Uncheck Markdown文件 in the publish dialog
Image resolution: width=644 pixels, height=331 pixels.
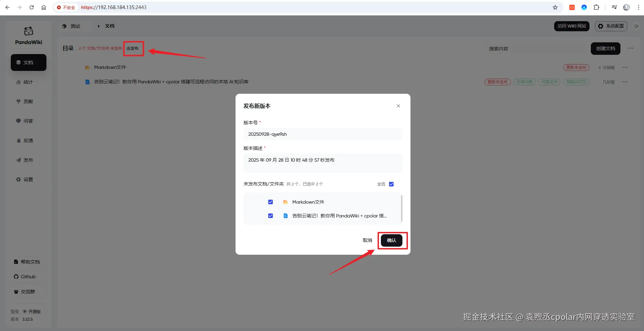(x=271, y=202)
